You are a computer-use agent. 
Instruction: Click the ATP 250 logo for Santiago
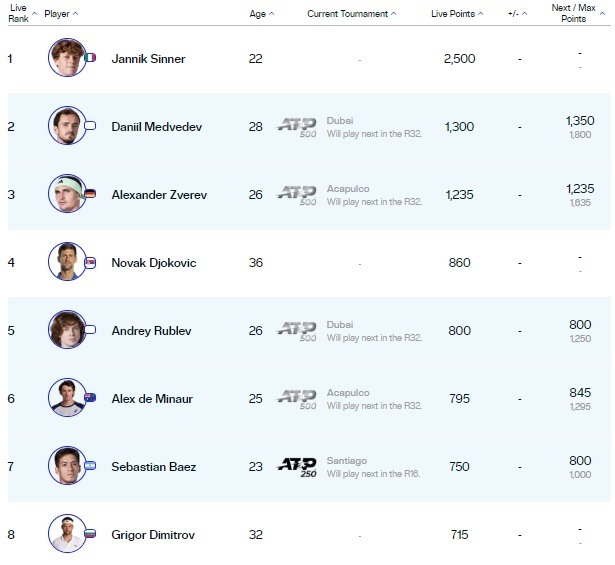[x=296, y=466]
